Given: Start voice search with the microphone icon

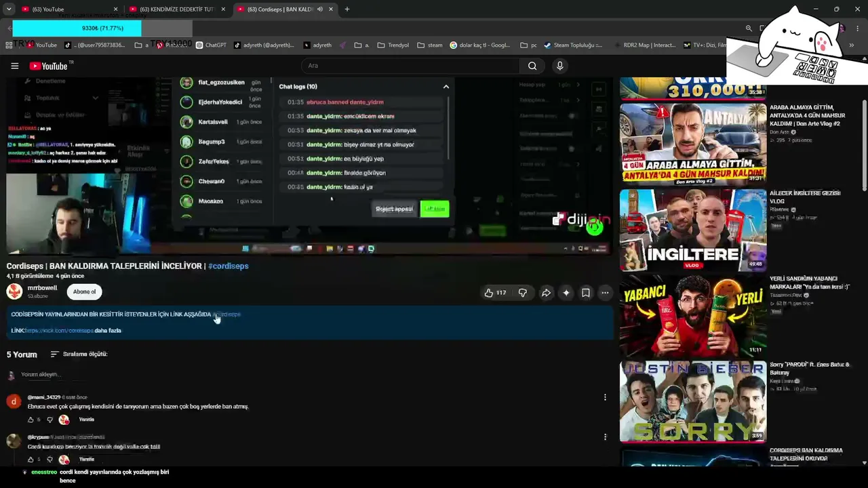Looking at the screenshot, I should pos(559,66).
